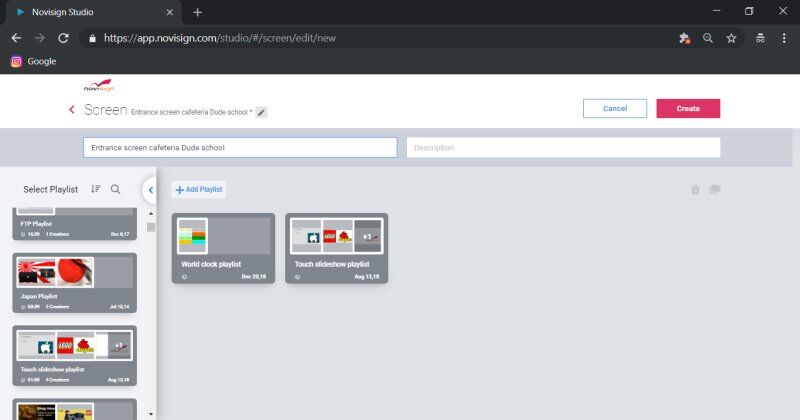Image resolution: width=800 pixels, height=420 pixels.
Task: Open the browser extensions puzzle icon
Action: pos(684,38)
